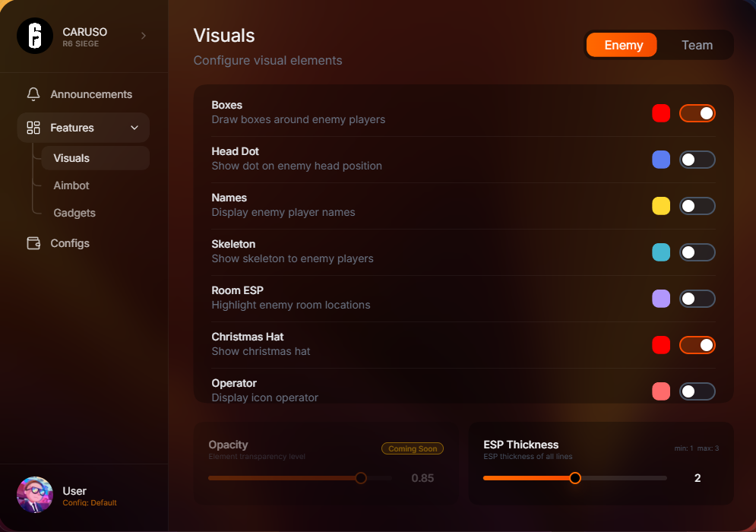Switch on the Skeleton toggle
756x532 pixels.
coord(697,252)
